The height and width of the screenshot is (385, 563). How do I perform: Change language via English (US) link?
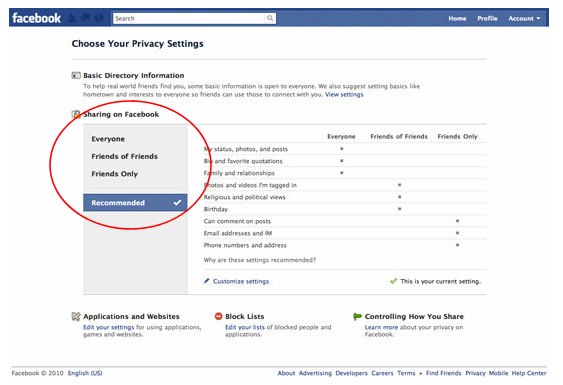(85, 373)
